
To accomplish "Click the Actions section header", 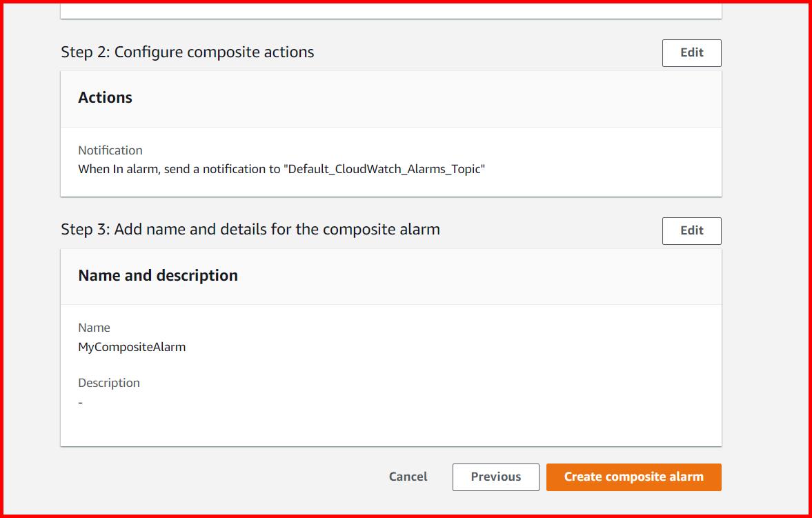I will coord(105,97).
